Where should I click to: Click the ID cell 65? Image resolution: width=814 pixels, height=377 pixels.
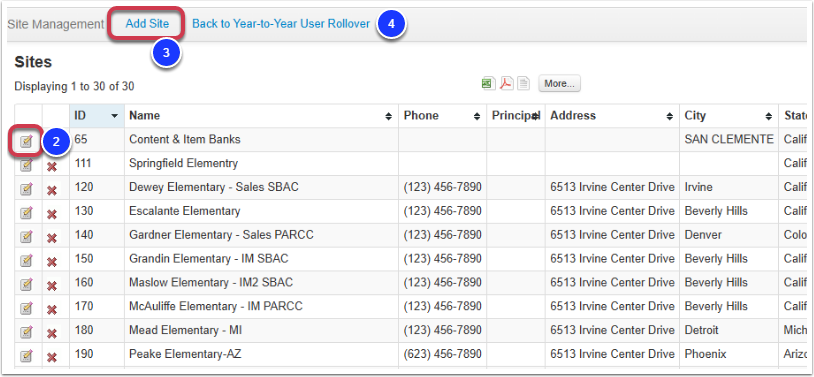click(97, 140)
